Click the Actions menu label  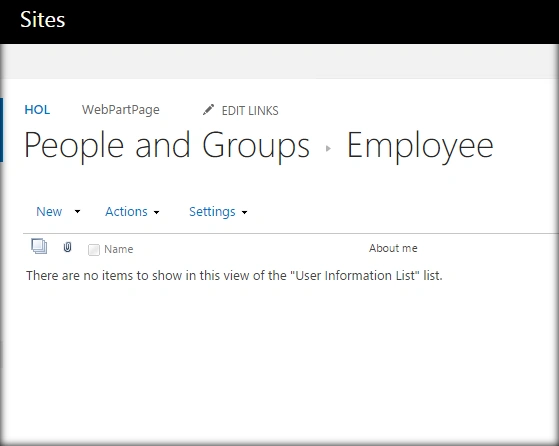(x=126, y=212)
